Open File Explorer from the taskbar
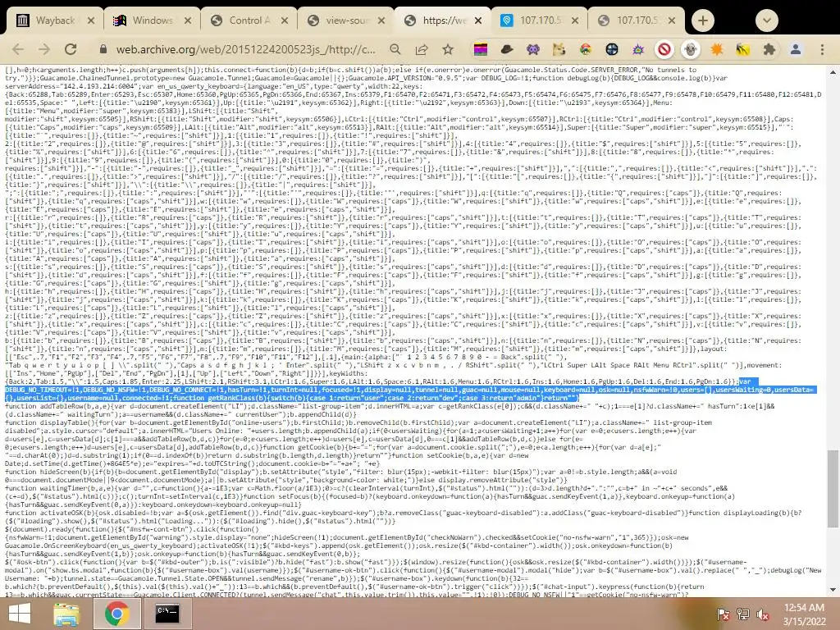This screenshot has height=630, width=840. click(66, 614)
